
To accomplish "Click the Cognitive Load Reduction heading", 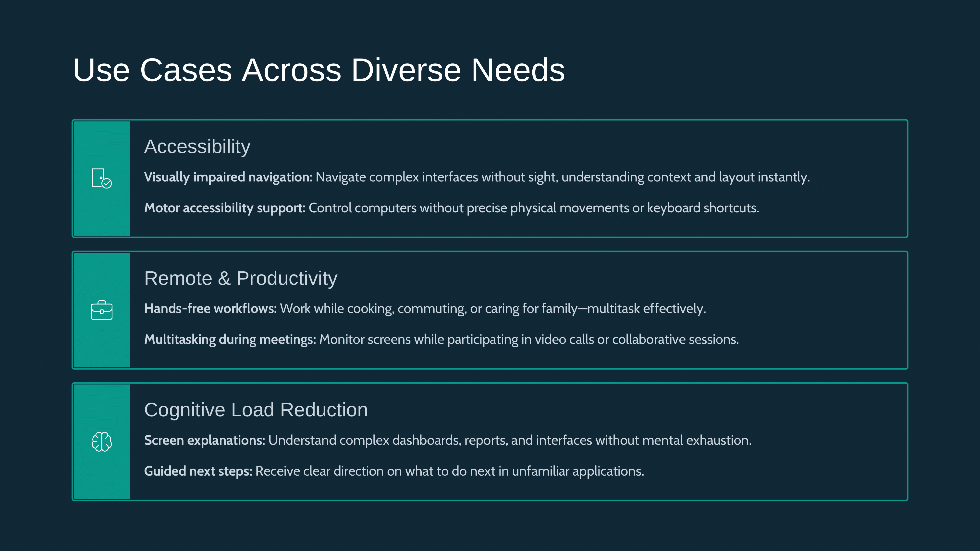I will coord(256,410).
